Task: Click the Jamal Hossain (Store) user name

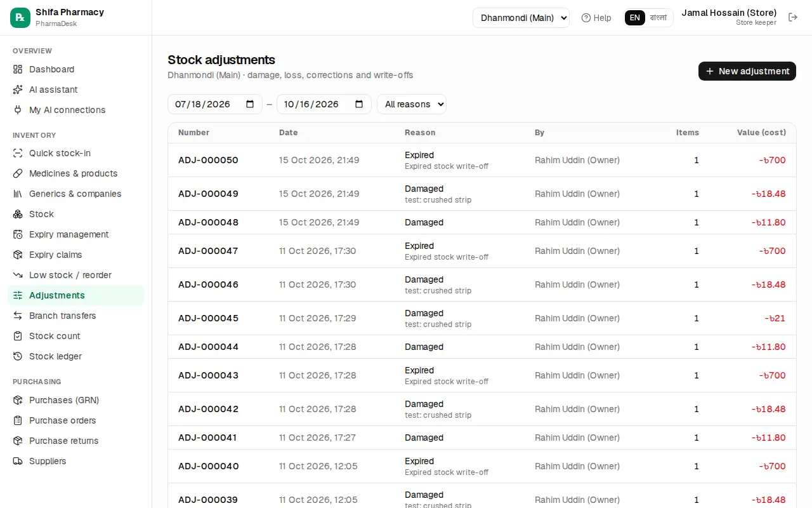Action: (729, 13)
